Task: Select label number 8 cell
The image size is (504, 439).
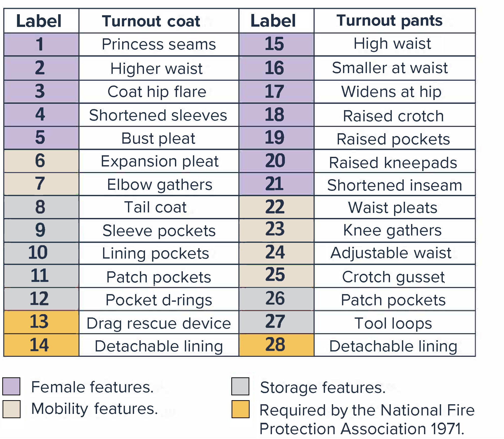Action: coord(41,207)
